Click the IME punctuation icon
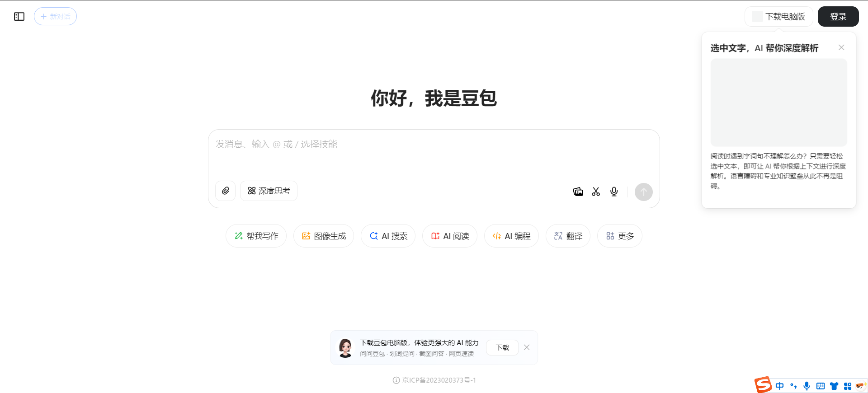868x393 pixels. pos(793,386)
